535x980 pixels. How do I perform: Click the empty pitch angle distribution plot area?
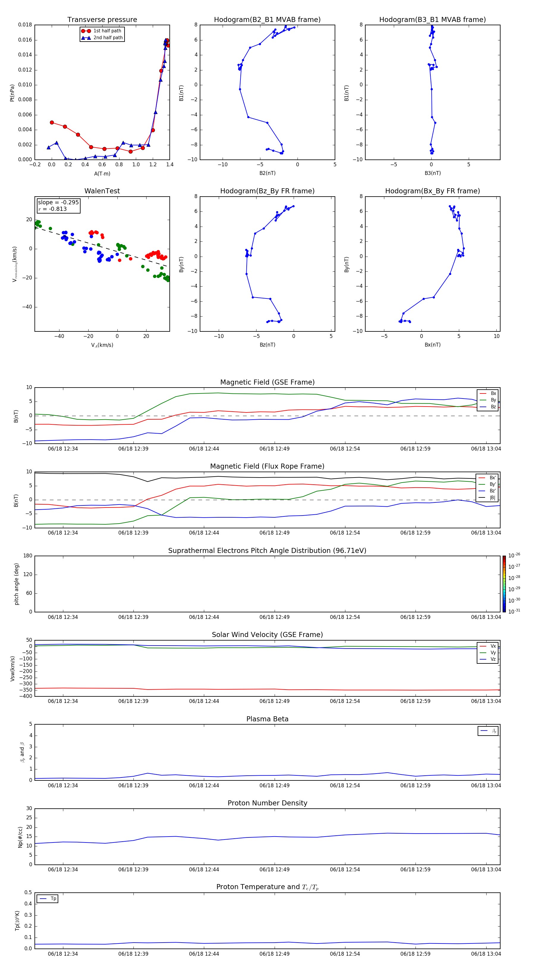[267, 584]
